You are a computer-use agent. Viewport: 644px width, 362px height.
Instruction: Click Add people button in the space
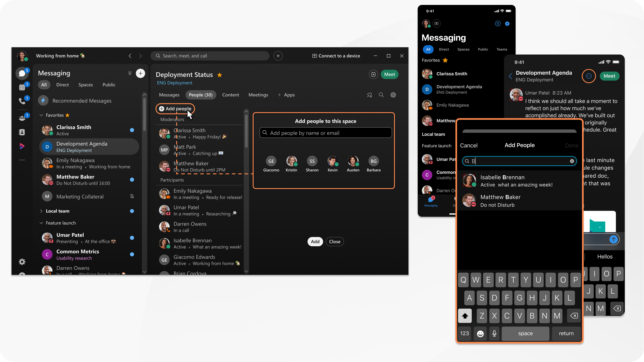pos(176,108)
